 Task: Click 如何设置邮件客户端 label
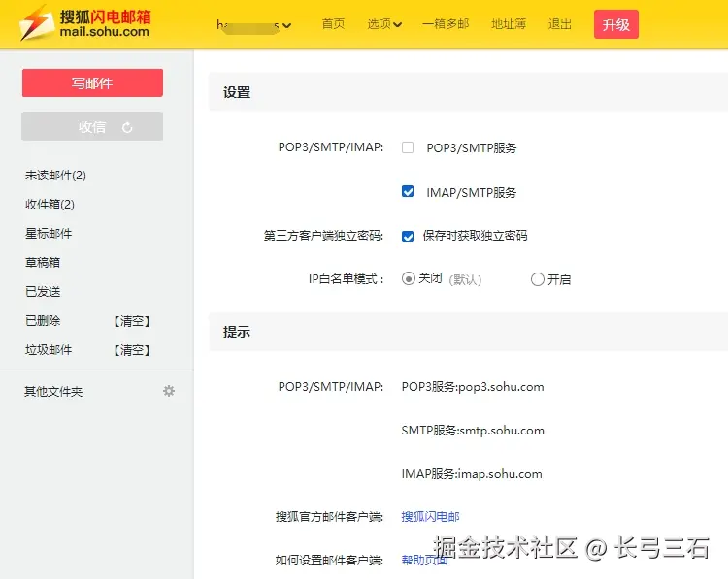[x=329, y=561]
